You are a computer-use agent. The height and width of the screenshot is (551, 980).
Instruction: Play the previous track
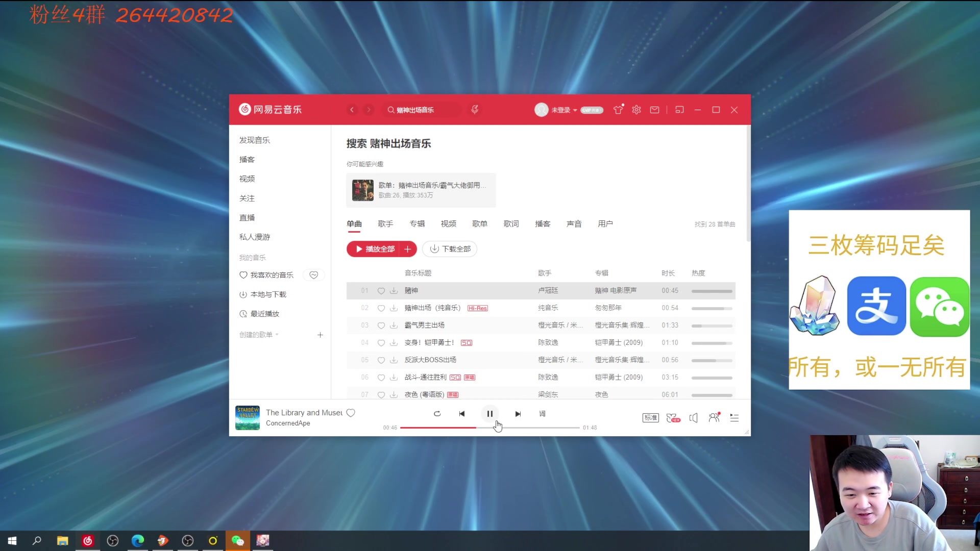tap(462, 414)
